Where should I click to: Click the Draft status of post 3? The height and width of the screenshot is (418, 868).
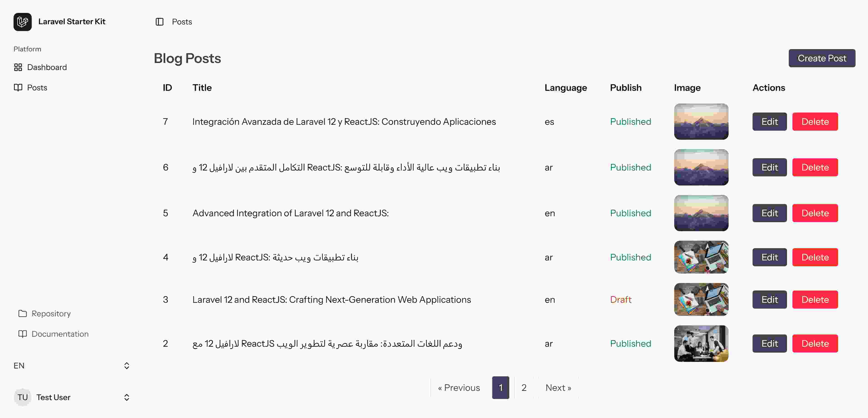click(x=621, y=299)
